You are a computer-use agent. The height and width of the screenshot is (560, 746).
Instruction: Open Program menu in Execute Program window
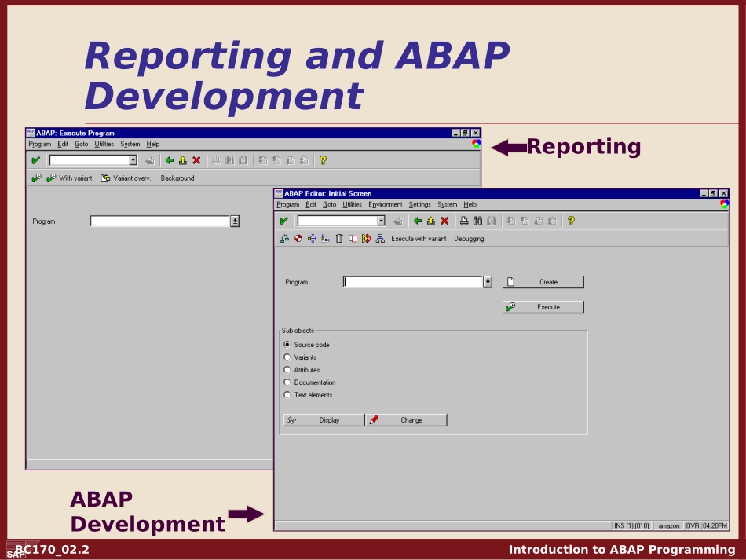(x=39, y=145)
